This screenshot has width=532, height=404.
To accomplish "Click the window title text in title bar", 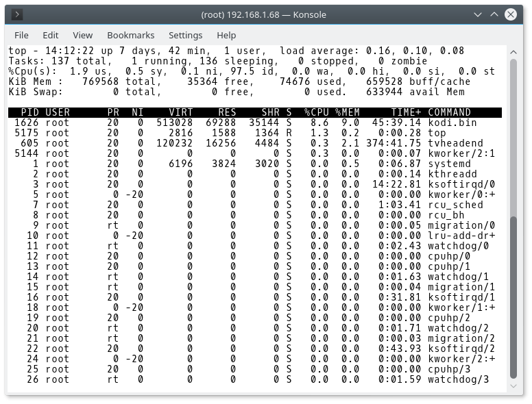I will 263,14.
